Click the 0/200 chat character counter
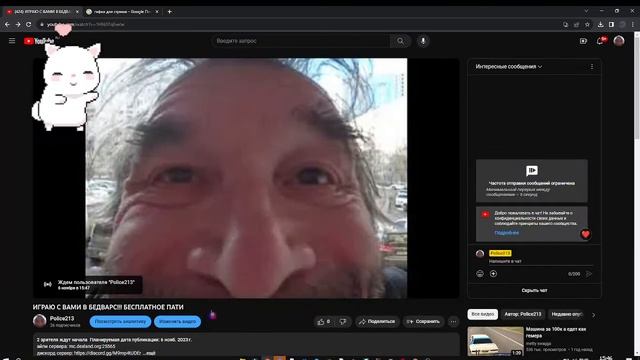Image resolution: width=640 pixels, height=360 pixels. pyautogui.click(x=574, y=274)
